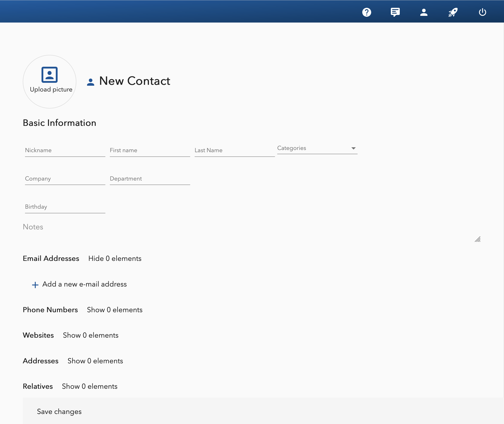Screen dimensions: 504x424
Task: Show 0 elements for Phone Numbers
Action: click(x=115, y=310)
